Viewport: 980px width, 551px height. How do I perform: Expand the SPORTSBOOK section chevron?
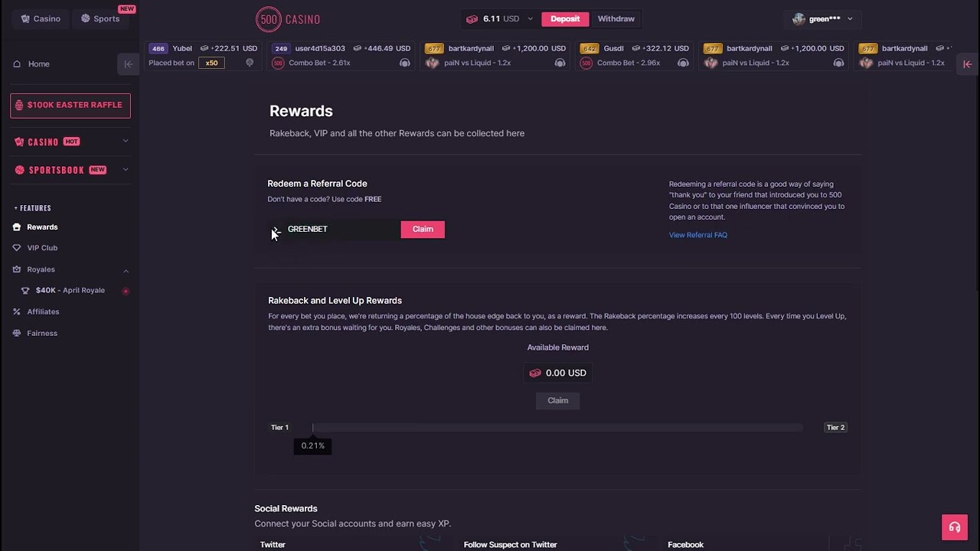(x=126, y=170)
